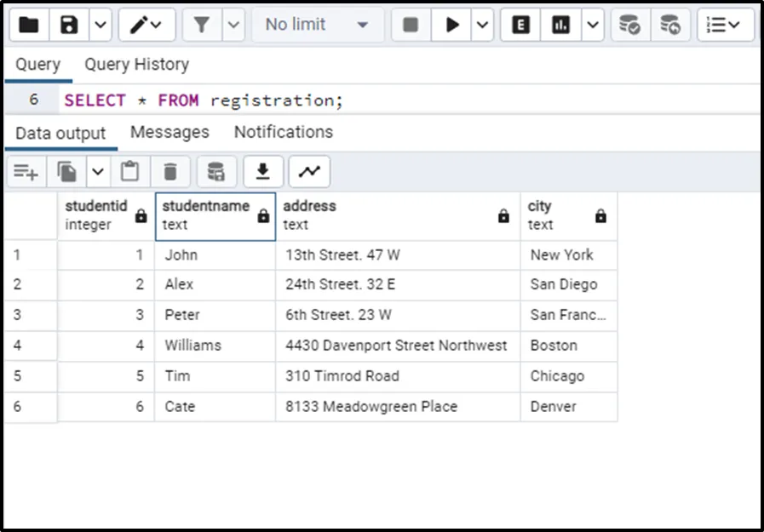Click the Save File disk icon
The height and width of the screenshot is (532, 764).
point(69,25)
